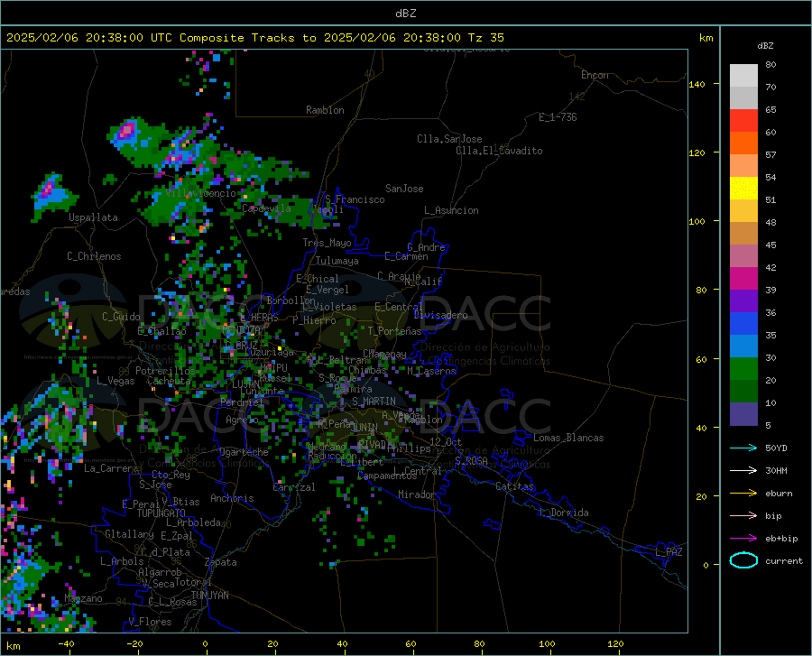Screen dimensions: 812x656
Task: Click the 'L_PAZ' map label
Action: [669, 552]
